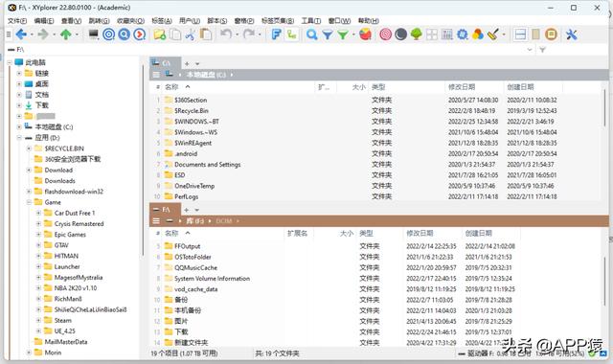Image resolution: width=613 pixels, height=364 pixels.
Task: Open Find Files with the magnifier icon
Action: [x=311, y=34]
